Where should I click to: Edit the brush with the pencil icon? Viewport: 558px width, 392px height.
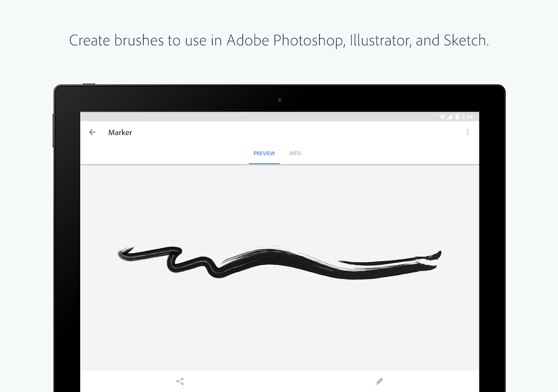(379, 382)
